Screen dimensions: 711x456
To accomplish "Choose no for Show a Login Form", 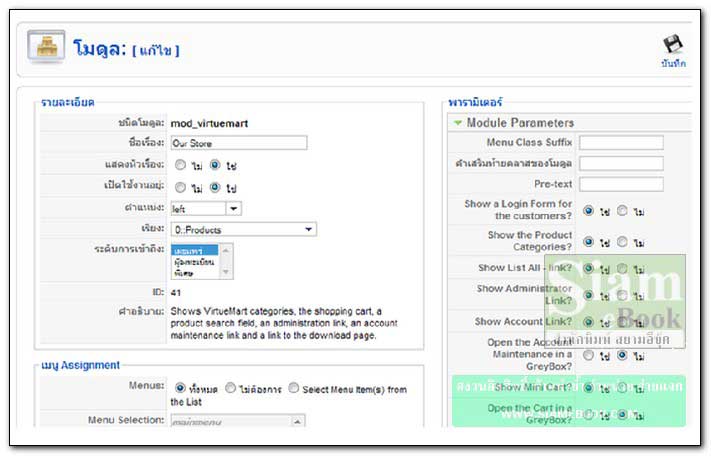I will pyautogui.click(x=623, y=210).
